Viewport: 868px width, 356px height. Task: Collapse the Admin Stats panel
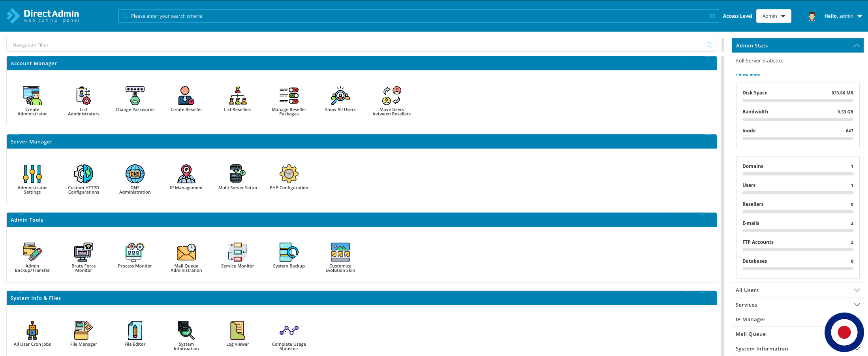(856, 46)
